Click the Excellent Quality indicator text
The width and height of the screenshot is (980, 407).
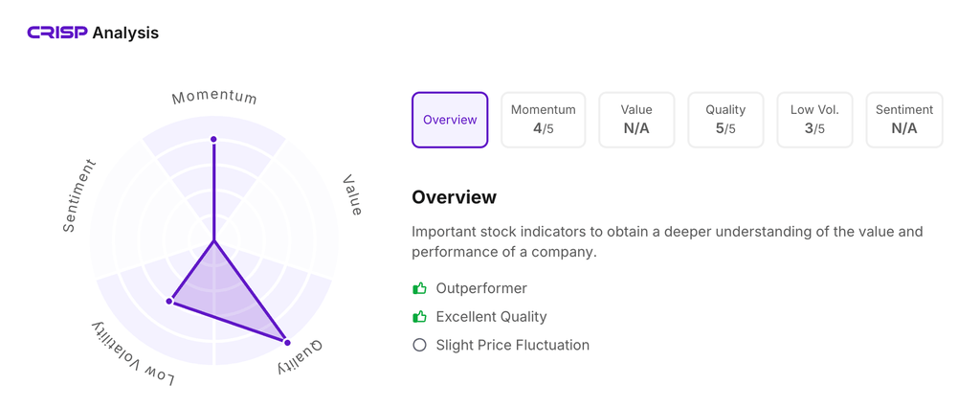point(491,317)
